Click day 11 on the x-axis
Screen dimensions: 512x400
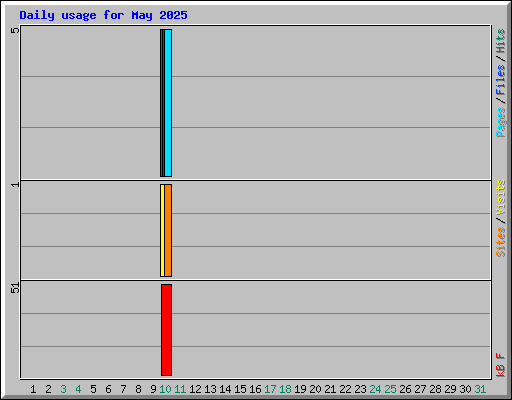(180, 389)
